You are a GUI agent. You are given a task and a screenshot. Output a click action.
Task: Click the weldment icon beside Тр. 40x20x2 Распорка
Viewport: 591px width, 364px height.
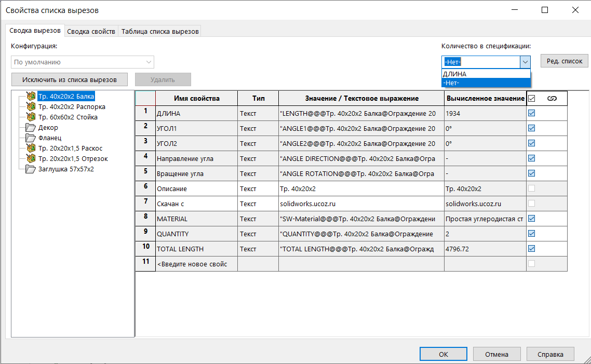(30, 106)
